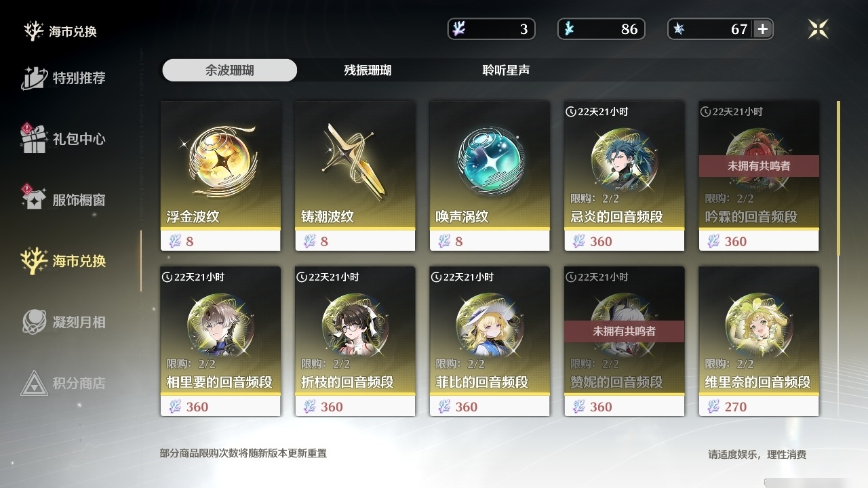868x488 pixels.
Task: Open 特别推荐 sidebar section
Action: pyautogui.click(x=64, y=78)
